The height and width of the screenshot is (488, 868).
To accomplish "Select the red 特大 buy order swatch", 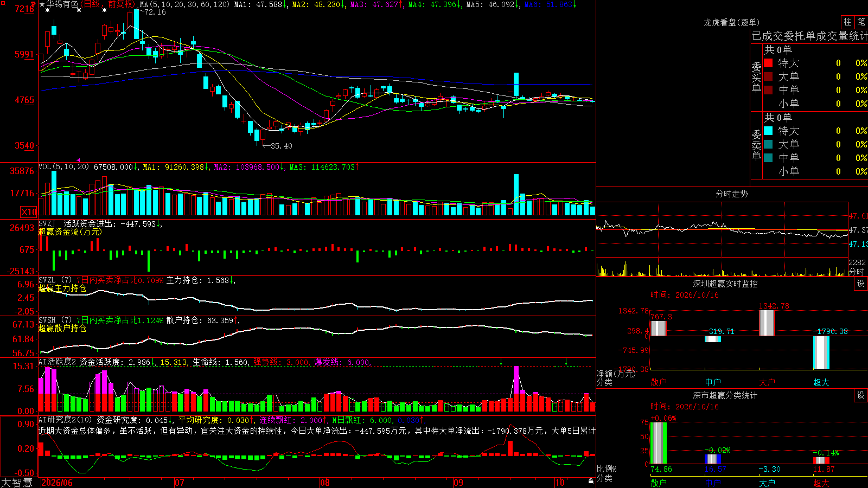I will pyautogui.click(x=768, y=63).
